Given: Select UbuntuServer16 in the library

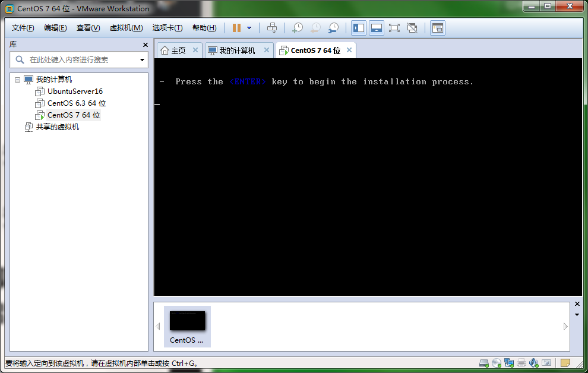Looking at the screenshot, I should point(75,91).
